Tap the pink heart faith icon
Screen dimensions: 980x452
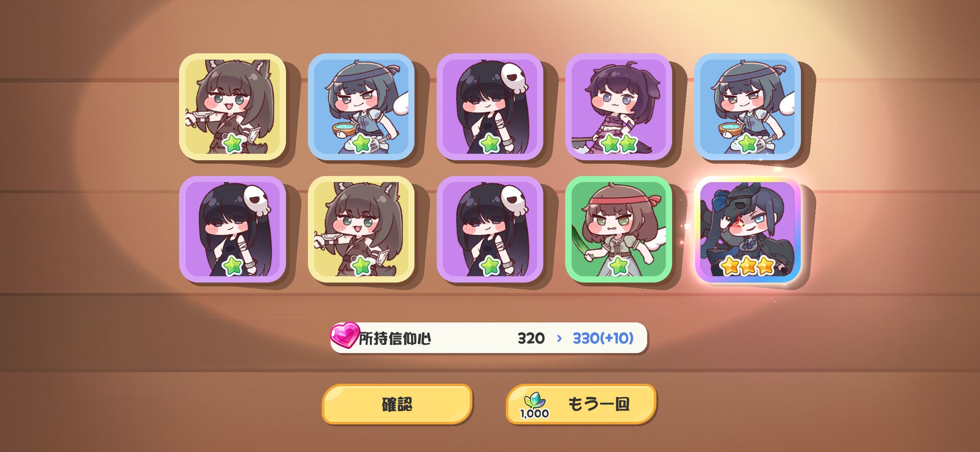tap(345, 335)
